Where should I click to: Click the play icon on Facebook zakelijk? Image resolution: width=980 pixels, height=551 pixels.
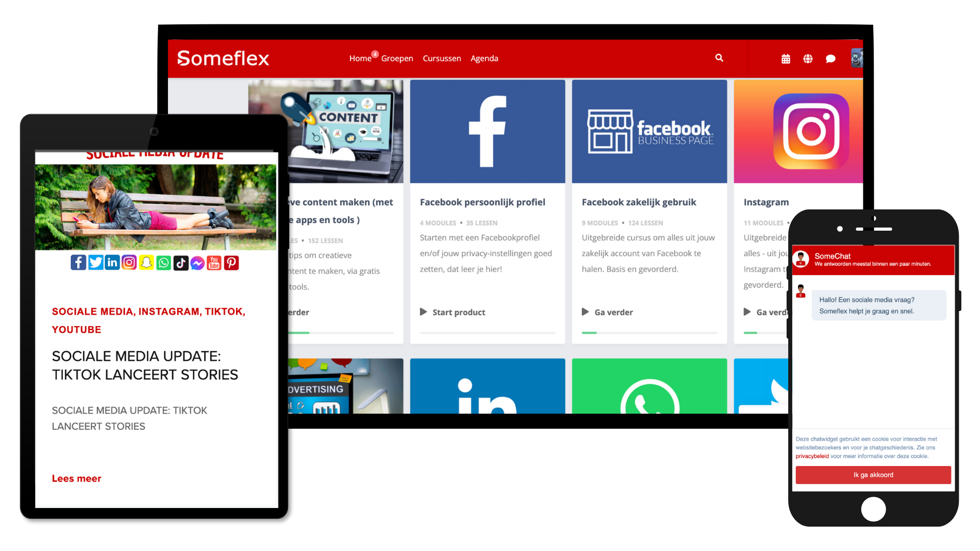point(585,312)
